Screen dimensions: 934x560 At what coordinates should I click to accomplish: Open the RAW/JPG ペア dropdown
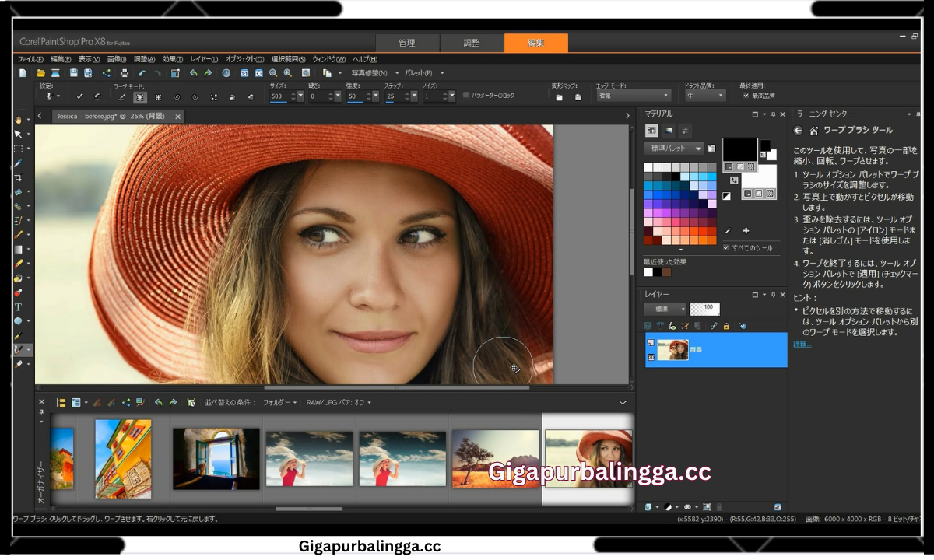[x=339, y=402]
